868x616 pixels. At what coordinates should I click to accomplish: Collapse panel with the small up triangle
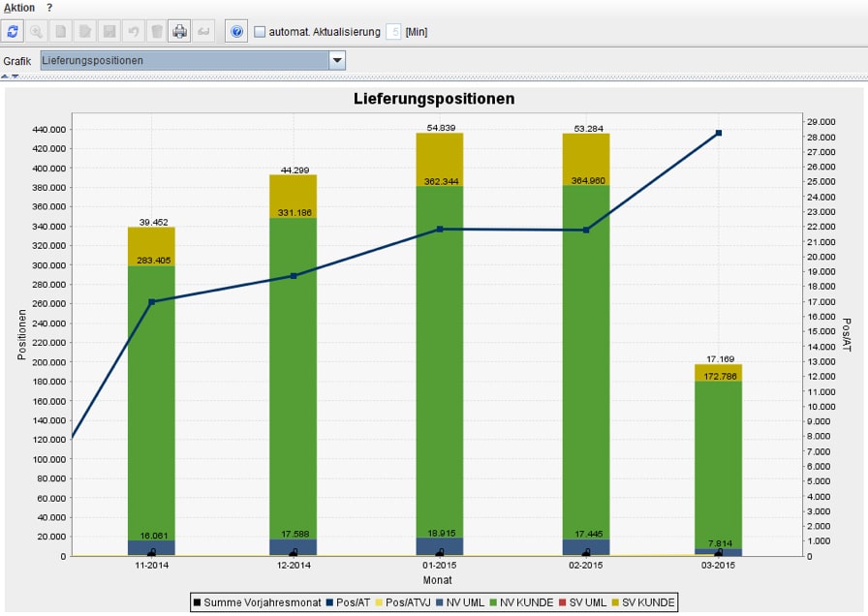point(5,77)
